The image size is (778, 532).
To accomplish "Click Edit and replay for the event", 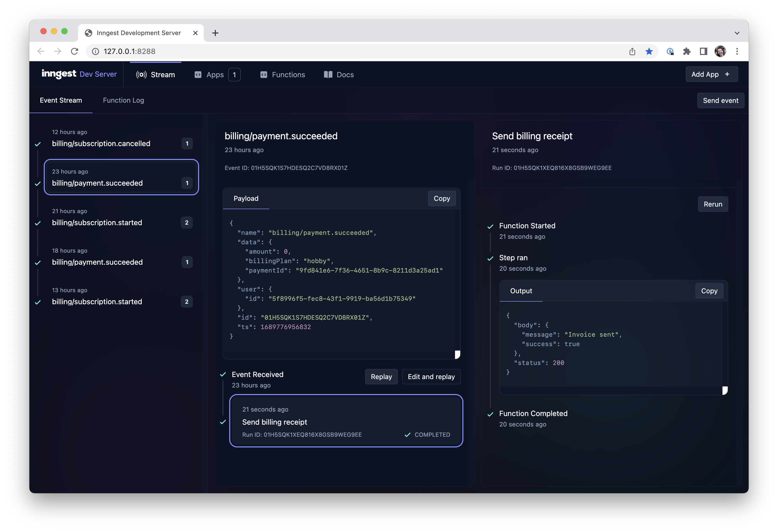I will click(x=431, y=376).
